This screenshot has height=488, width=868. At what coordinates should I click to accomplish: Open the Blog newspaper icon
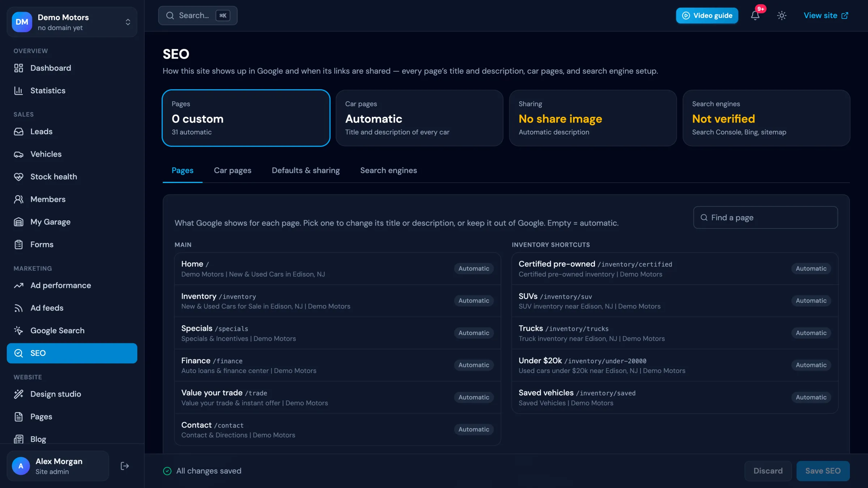pos(18,439)
